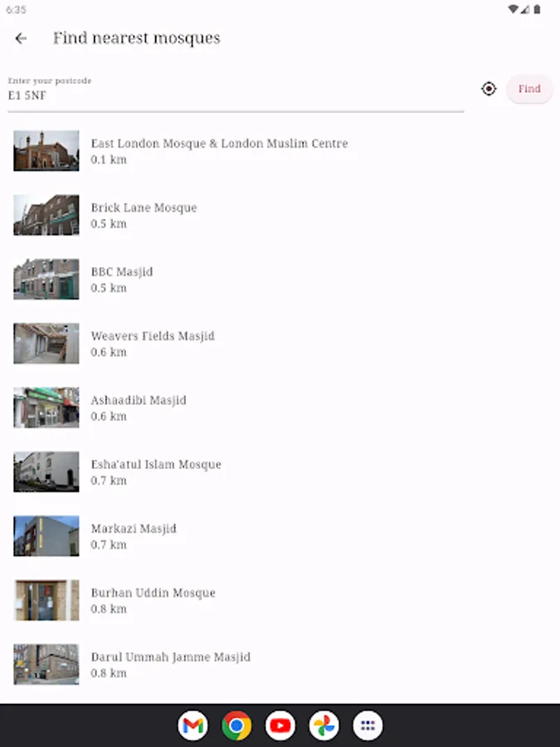
Task: Tap East London Mosque photo thumbnail
Action: coord(46,151)
